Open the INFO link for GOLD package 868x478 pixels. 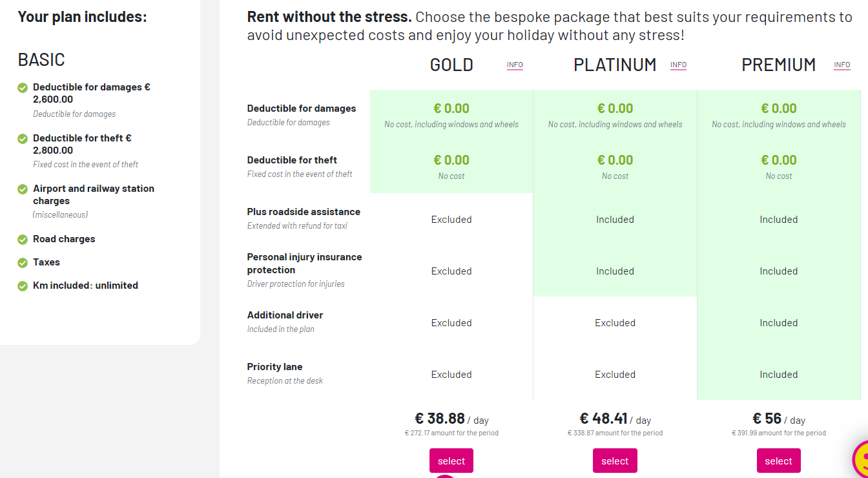tap(515, 65)
